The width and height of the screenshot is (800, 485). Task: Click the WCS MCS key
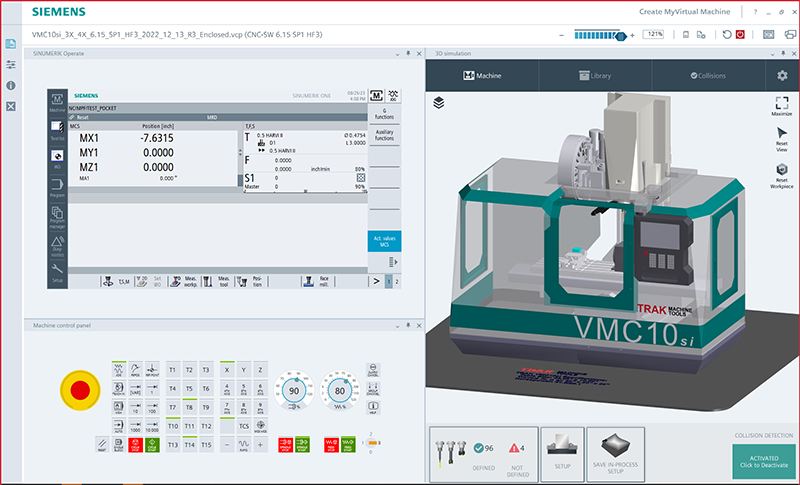(x=260, y=426)
